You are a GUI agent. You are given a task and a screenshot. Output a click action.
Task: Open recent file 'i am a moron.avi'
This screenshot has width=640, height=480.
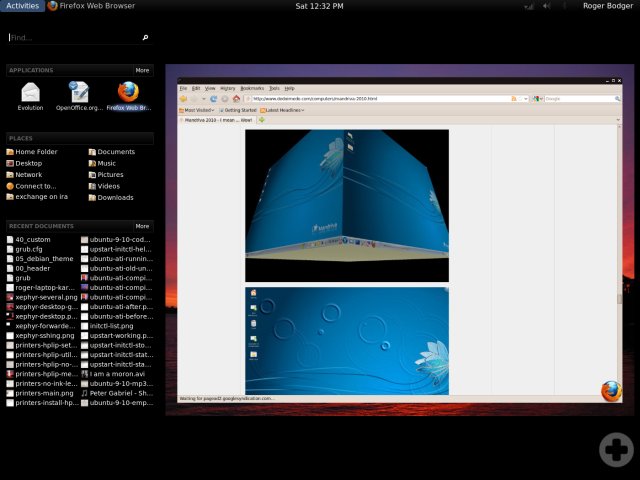coord(115,373)
